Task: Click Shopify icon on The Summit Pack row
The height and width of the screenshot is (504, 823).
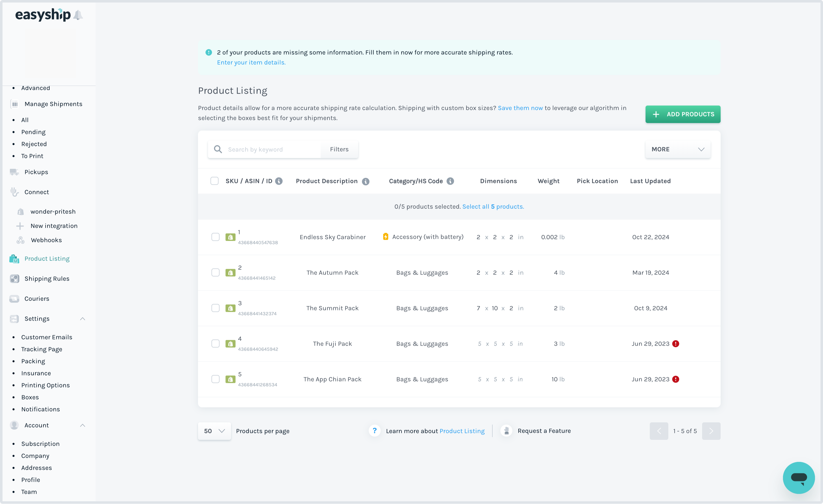Action: coord(231,308)
